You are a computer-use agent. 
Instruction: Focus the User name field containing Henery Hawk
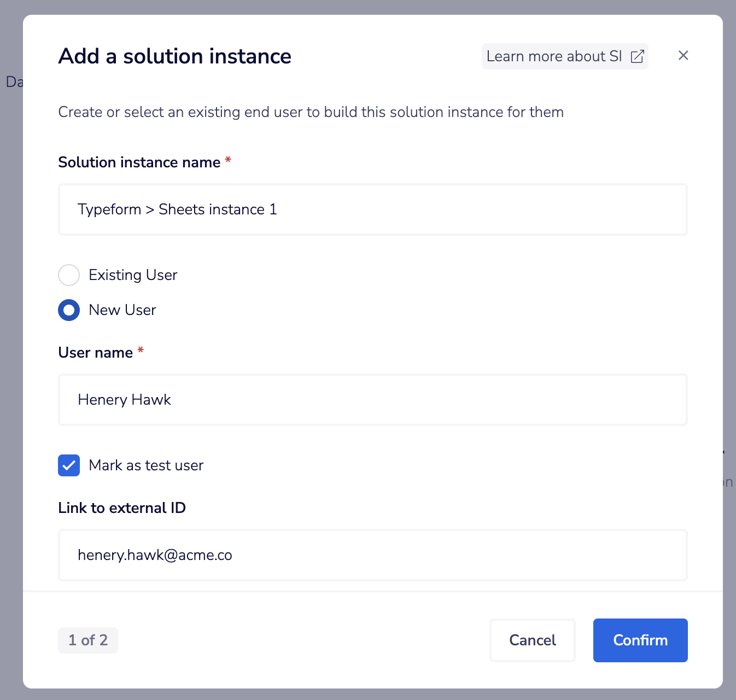pos(372,400)
